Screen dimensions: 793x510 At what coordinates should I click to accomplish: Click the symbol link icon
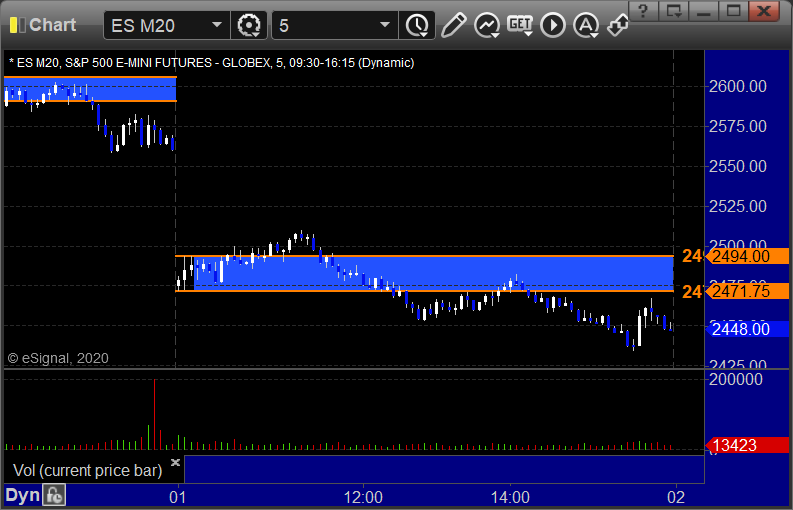click(x=618, y=25)
